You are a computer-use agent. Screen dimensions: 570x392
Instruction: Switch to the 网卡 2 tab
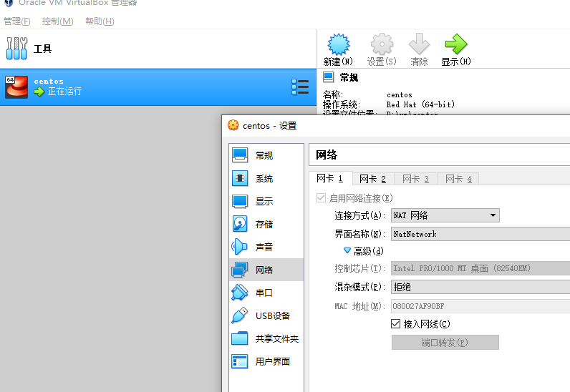[x=372, y=179]
